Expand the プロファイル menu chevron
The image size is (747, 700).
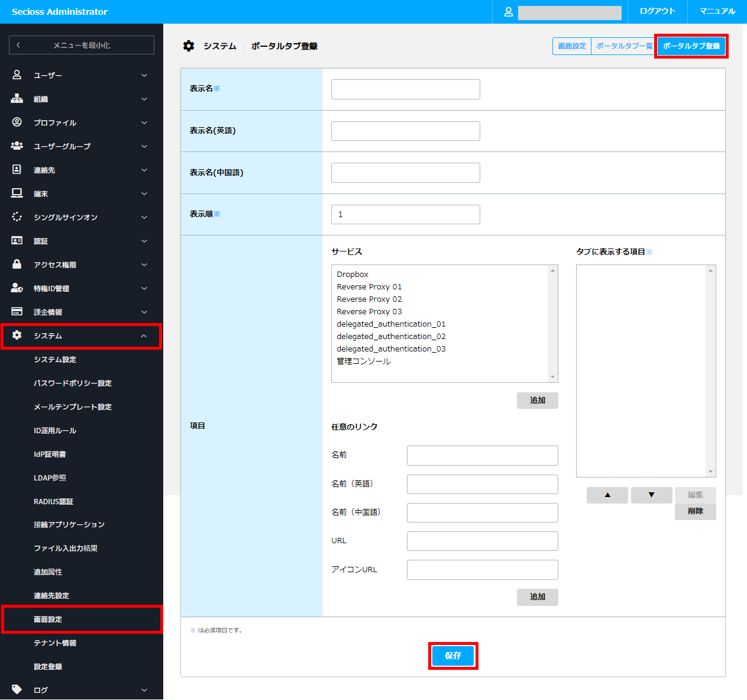coord(144,122)
